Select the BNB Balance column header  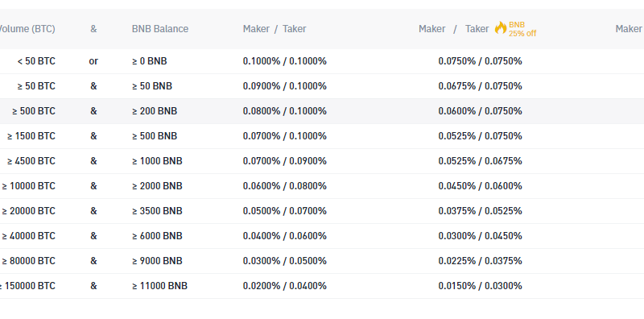[160, 29]
